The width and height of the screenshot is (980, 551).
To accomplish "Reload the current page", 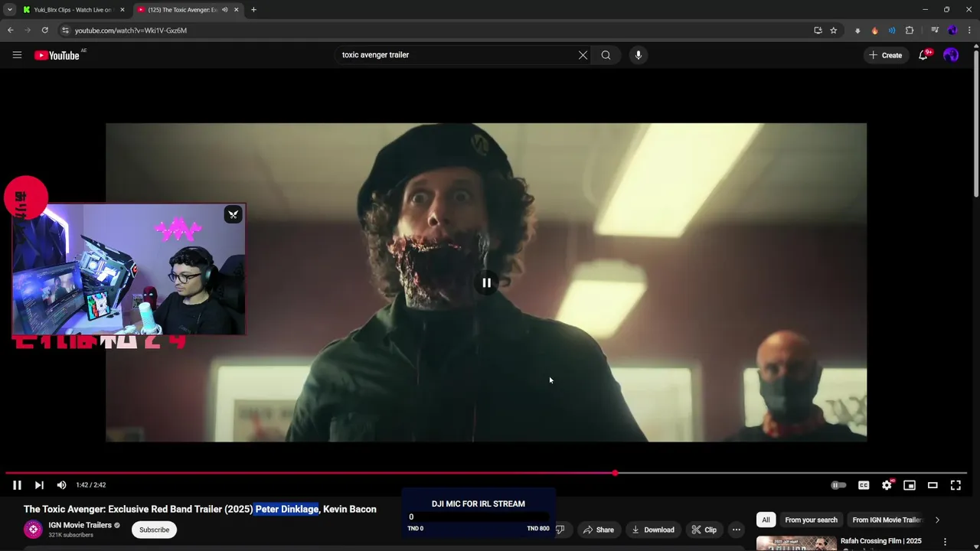I will point(45,31).
